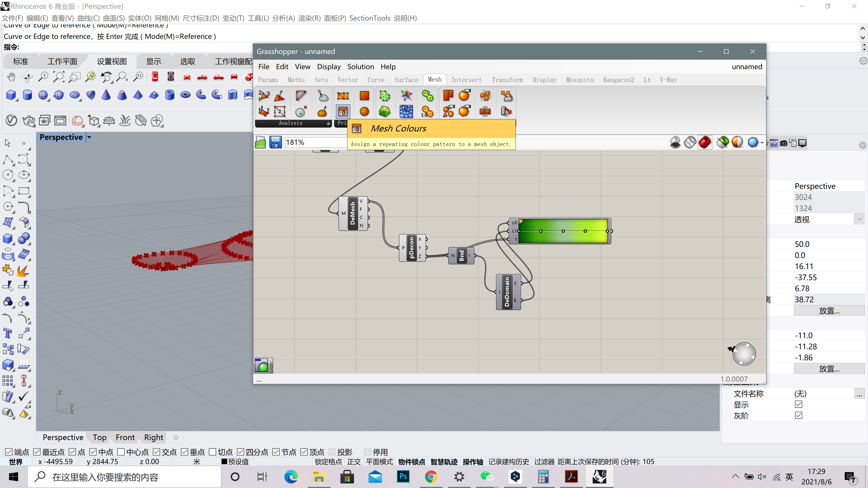The image size is (868, 488).
Task: Click the 文件名称 browse button
Action: (859, 394)
